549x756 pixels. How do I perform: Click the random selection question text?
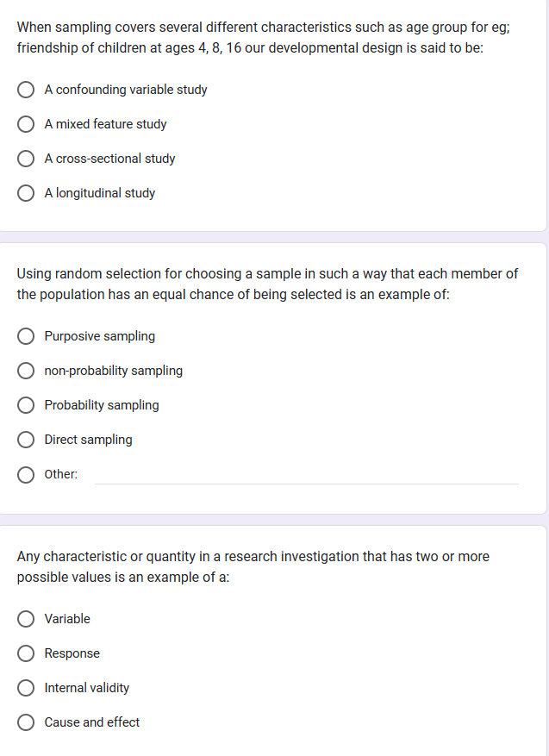click(267, 284)
